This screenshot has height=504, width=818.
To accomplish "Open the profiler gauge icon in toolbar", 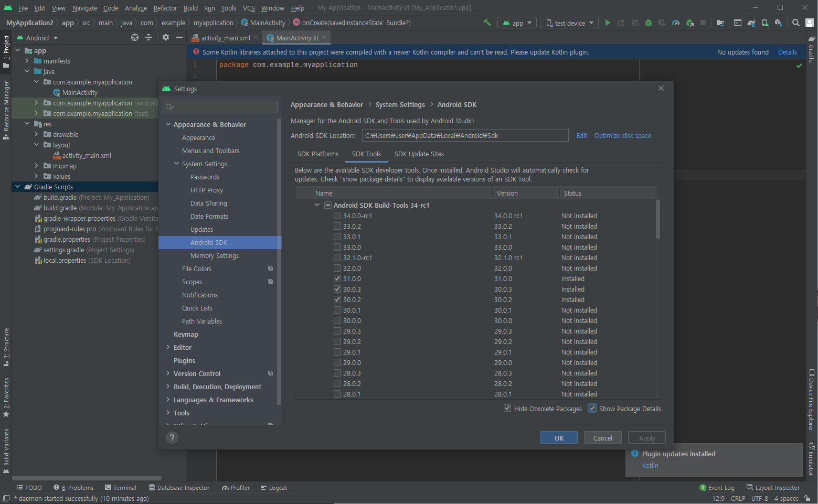I will (676, 23).
